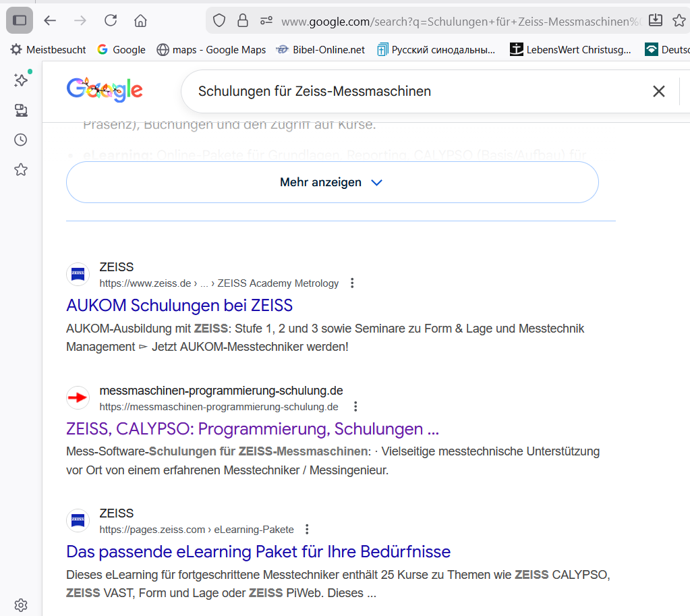Click the padlock site security icon
The width and height of the screenshot is (690, 616).
pyautogui.click(x=243, y=21)
